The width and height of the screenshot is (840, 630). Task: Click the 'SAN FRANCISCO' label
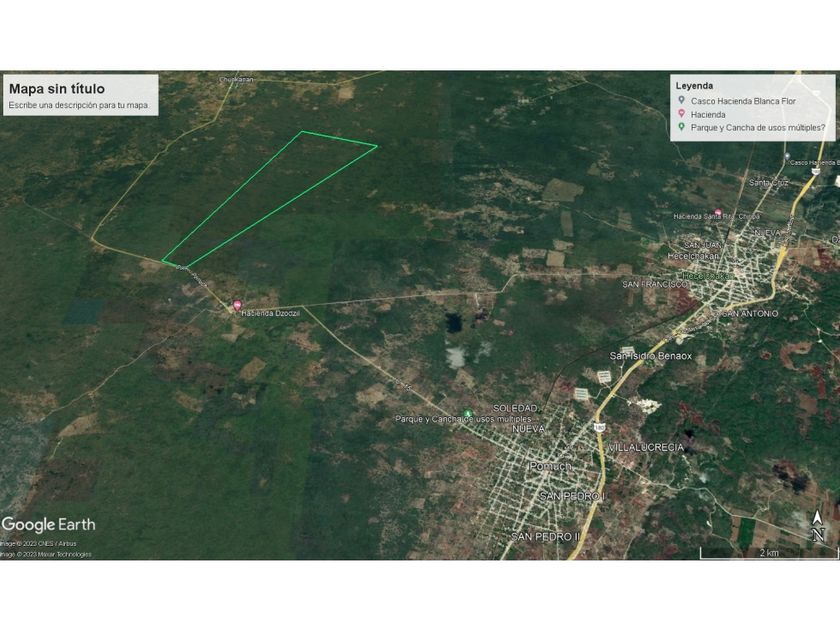[x=656, y=284]
